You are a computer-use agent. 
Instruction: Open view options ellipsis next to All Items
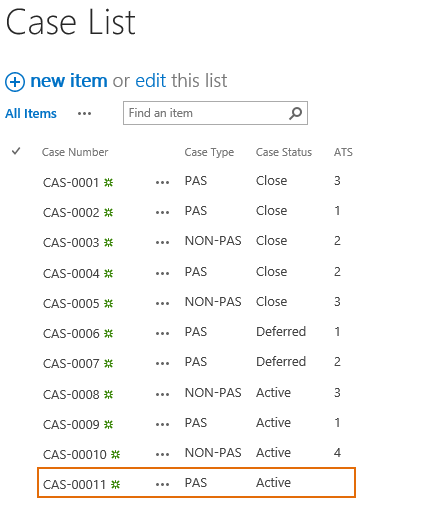(84, 114)
